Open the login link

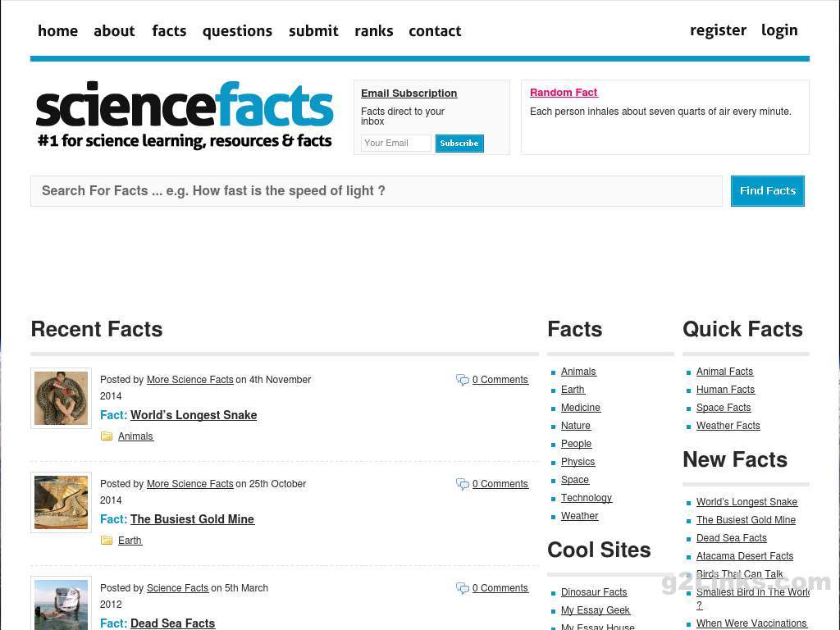click(x=778, y=30)
